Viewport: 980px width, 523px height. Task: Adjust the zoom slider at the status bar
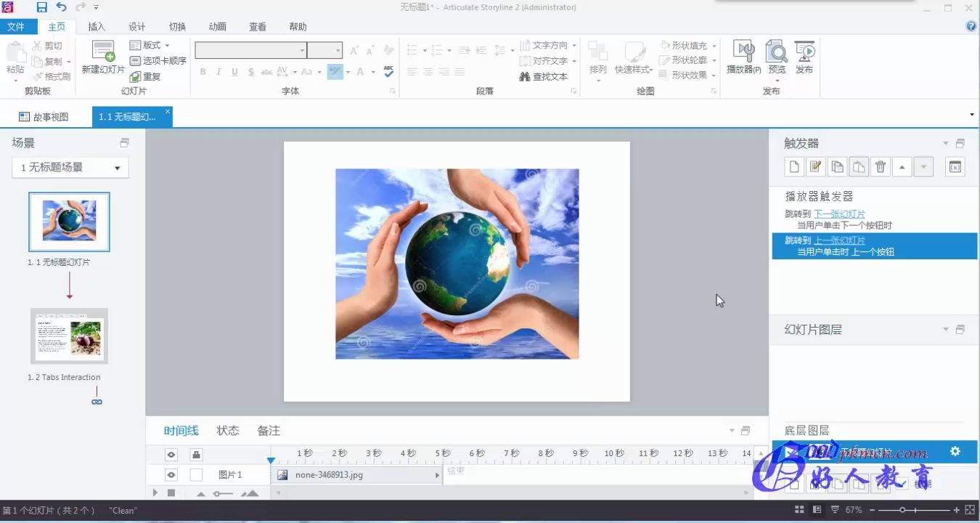click(x=902, y=509)
